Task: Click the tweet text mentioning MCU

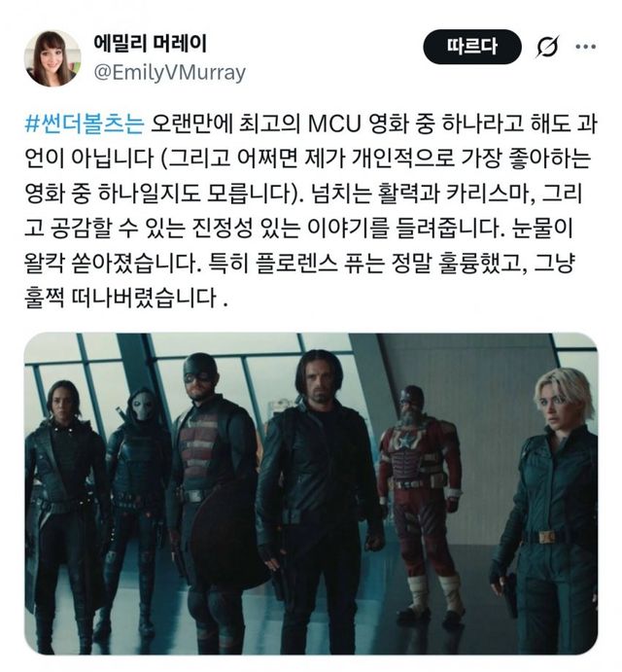Action: pos(311,124)
